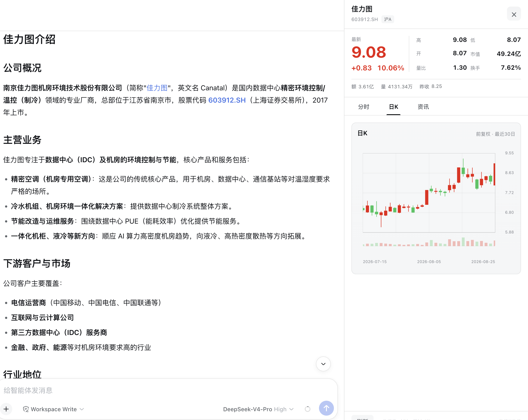
Task: Click the 市值 49.24亿 value
Action: point(509,54)
